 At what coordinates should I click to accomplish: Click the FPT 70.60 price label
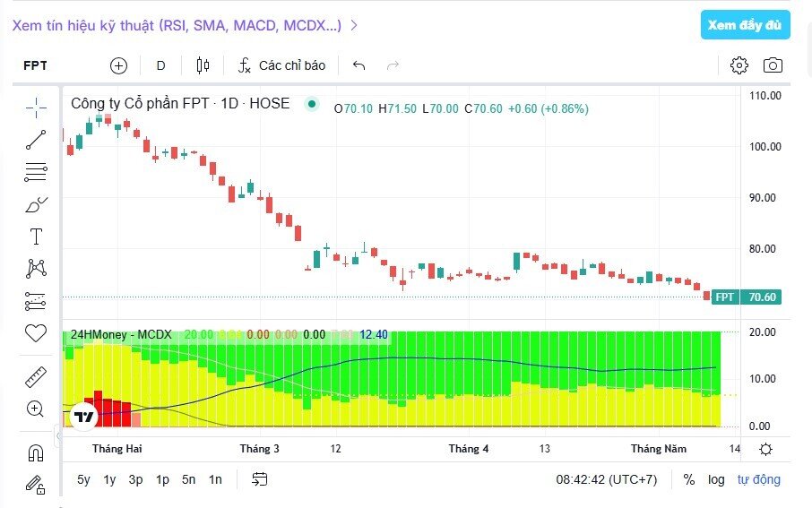coord(747,297)
